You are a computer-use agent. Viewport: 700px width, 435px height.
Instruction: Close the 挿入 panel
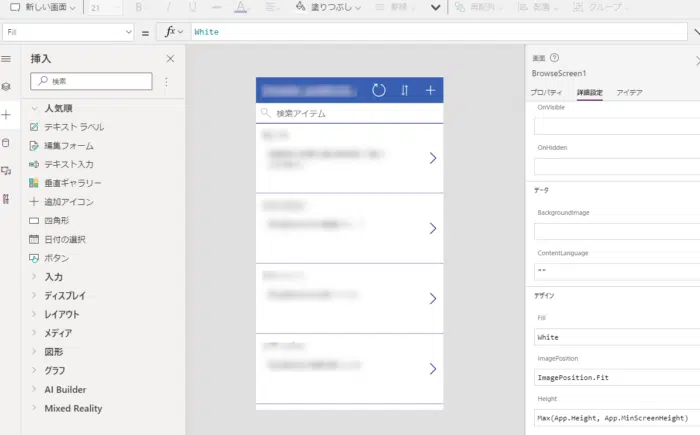tap(170, 59)
